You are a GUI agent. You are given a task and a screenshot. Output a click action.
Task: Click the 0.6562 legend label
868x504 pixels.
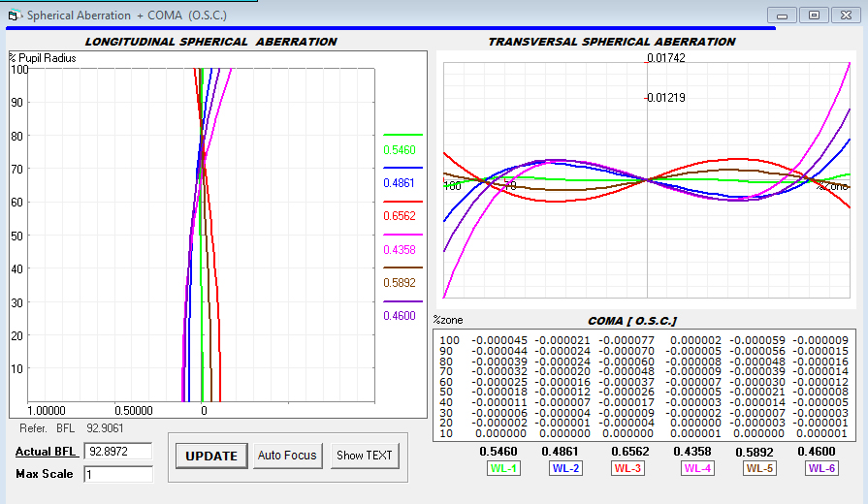point(400,216)
